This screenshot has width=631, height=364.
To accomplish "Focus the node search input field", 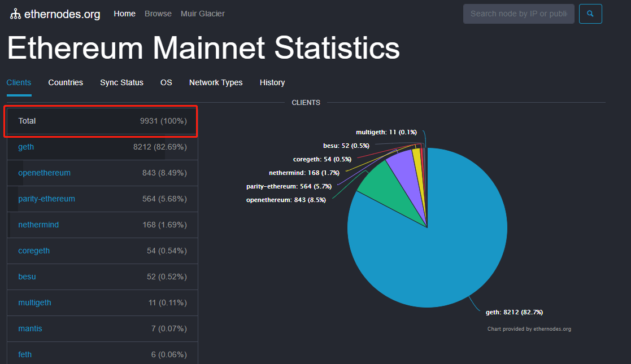I will click(518, 14).
